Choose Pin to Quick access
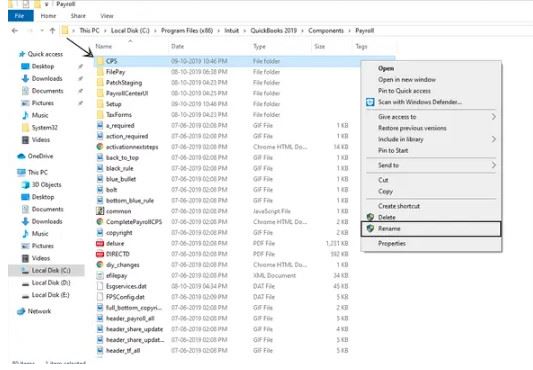The height and width of the screenshot is (370, 533). click(x=405, y=91)
